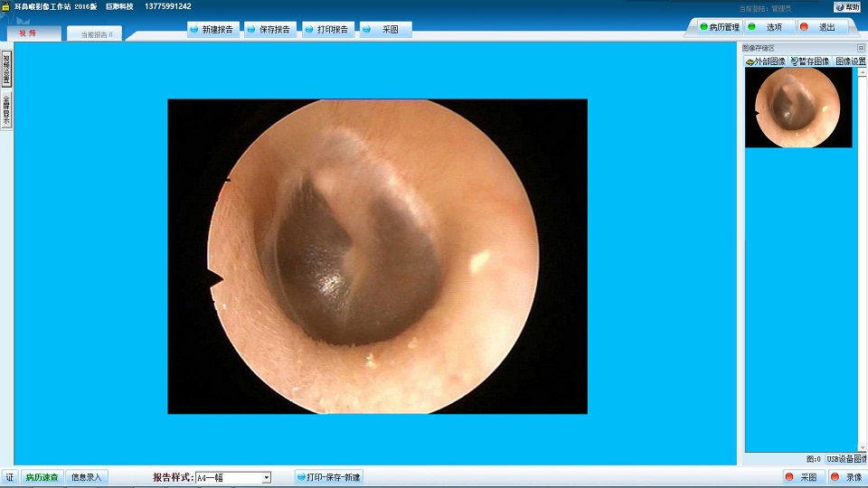Click the 打印-保存-新建 button
This screenshot has width=868, height=488.
click(x=329, y=477)
